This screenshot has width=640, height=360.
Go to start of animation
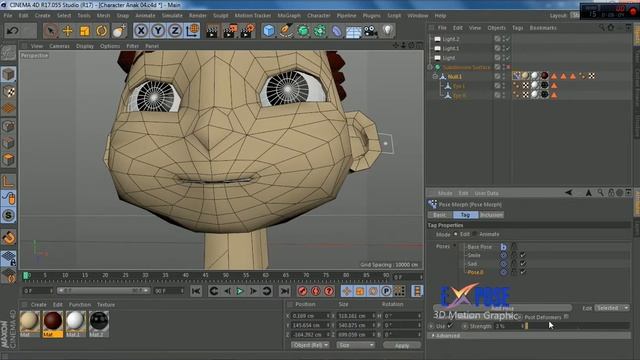tap(196, 291)
